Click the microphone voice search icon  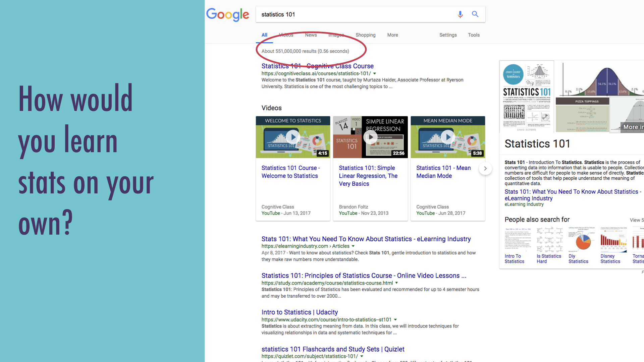[460, 14]
